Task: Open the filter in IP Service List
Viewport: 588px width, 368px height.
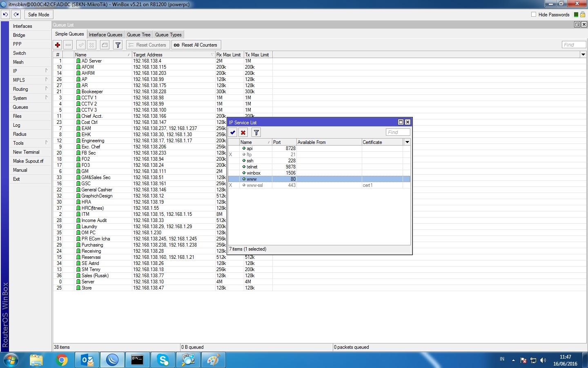Action: (x=256, y=132)
